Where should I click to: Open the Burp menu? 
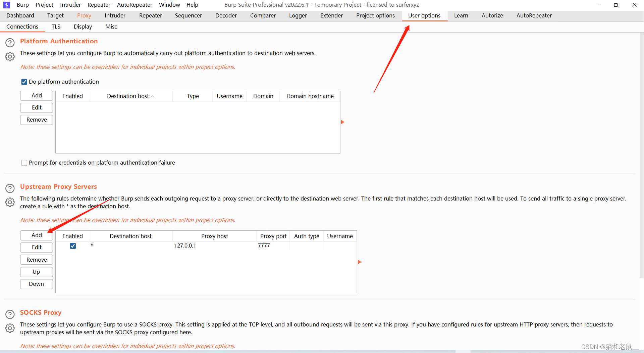(x=23, y=5)
